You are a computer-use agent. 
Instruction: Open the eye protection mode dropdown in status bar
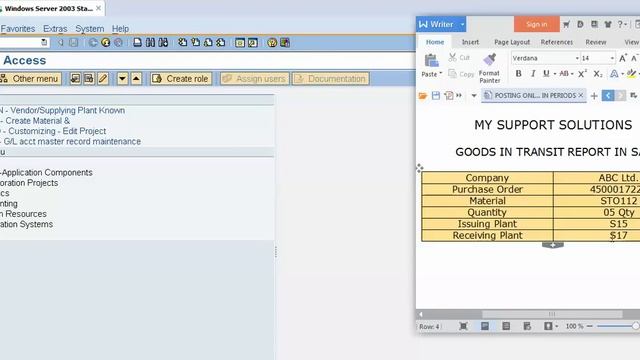557,326
